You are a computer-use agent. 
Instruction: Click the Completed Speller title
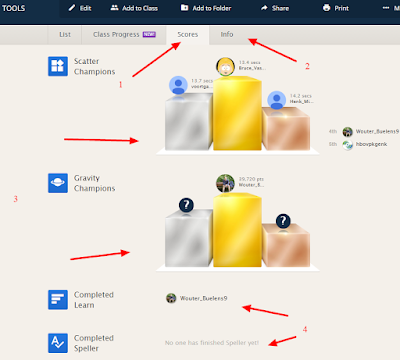click(x=94, y=343)
